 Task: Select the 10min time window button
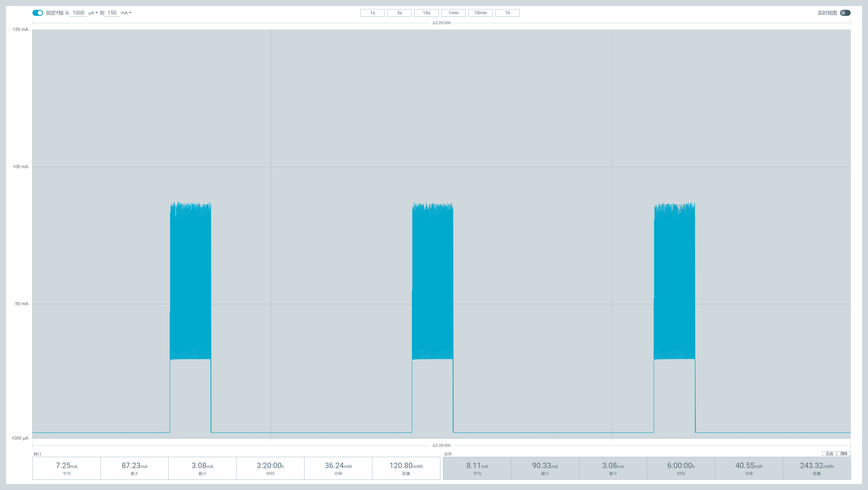coord(480,13)
